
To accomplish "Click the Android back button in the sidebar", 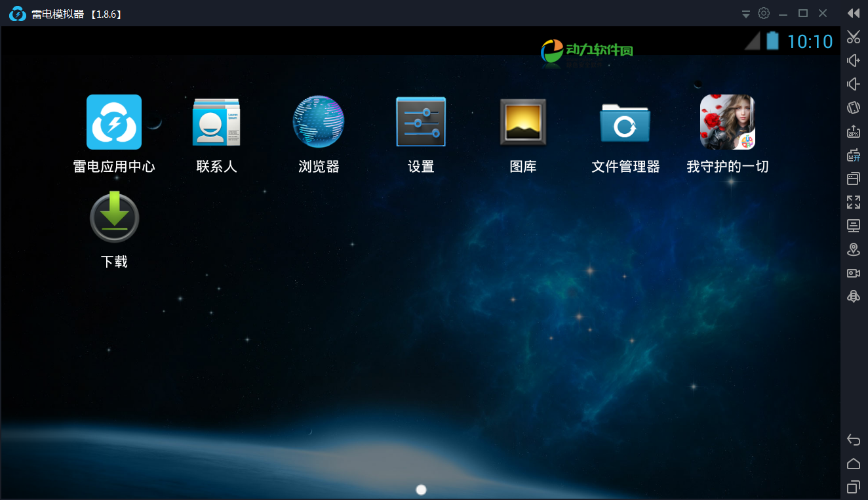I will point(853,440).
